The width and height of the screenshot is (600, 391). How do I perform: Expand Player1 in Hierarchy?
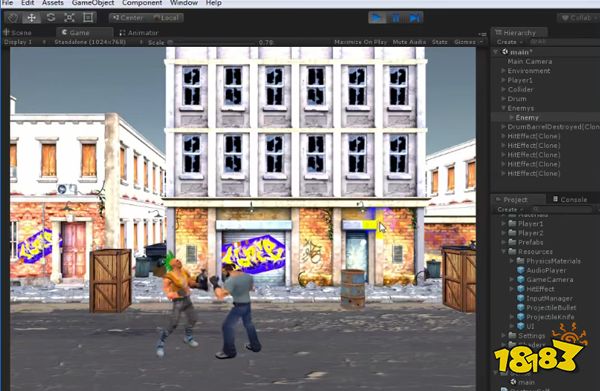point(504,80)
